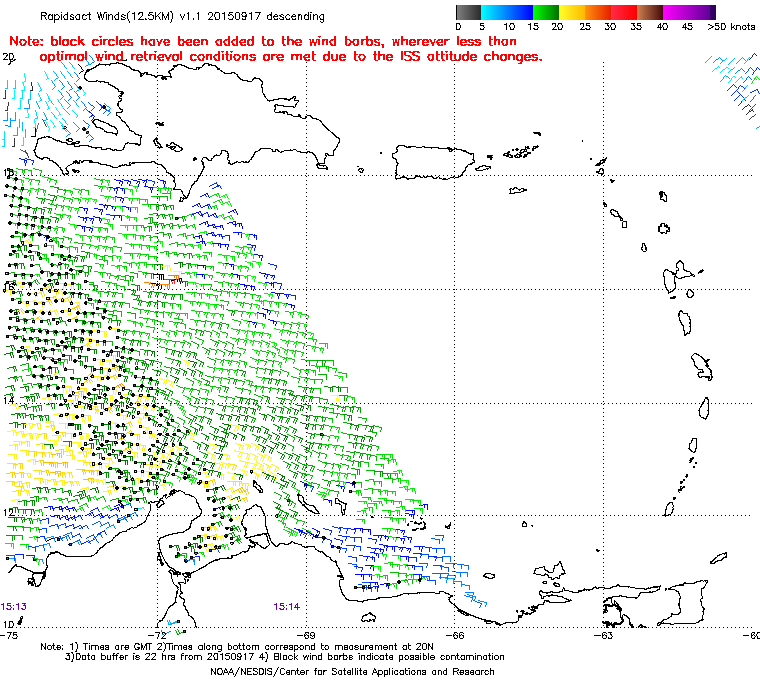The height and width of the screenshot is (688, 760).
Task: Click the Trinidad island outline
Action: 681,602
